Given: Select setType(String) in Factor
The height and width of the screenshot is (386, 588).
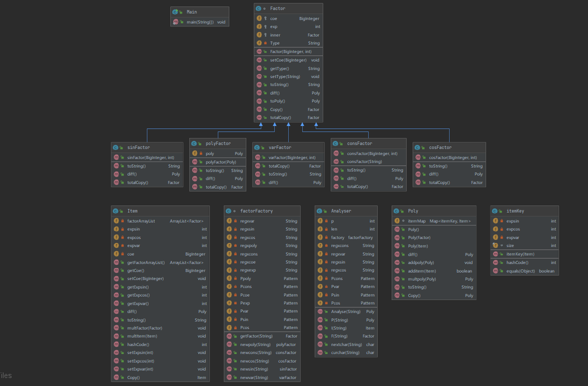Looking at the screenshot, I should point(288,76).
